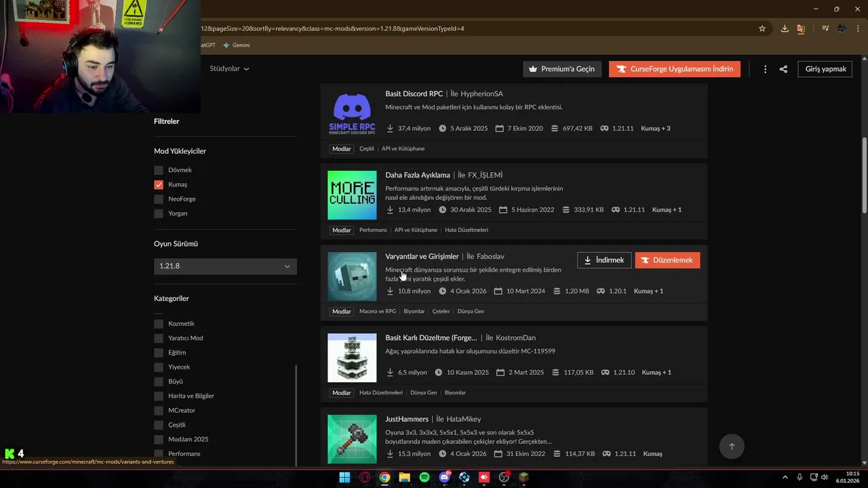Open OBS Studio from the taskbar
This screenshot has width=868, height=488.
(x=504, y=477)
